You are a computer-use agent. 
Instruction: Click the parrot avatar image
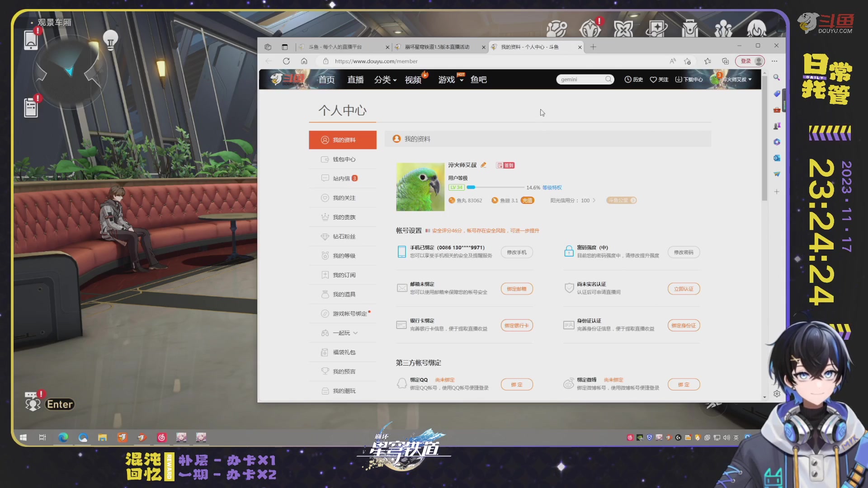pyautogui.click(x=420, y=187)
